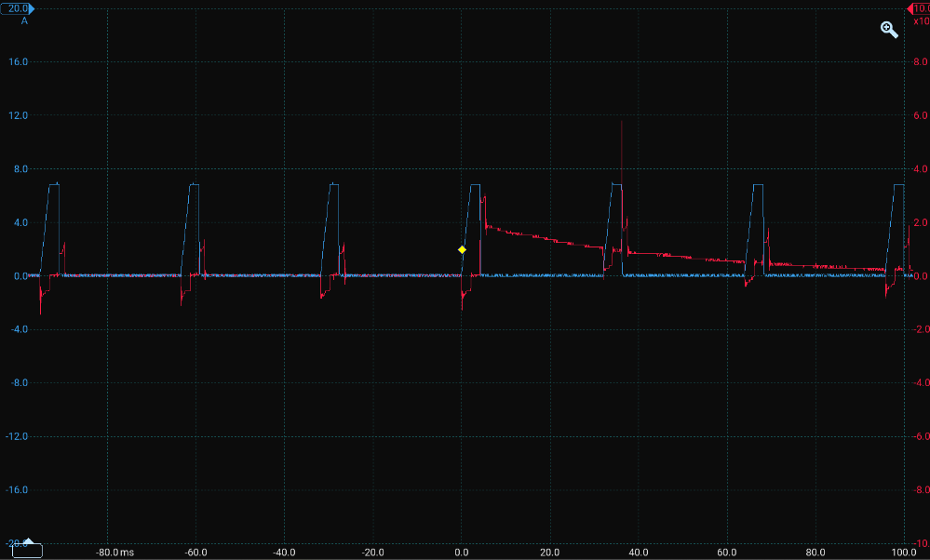930x560 pixels.
Task: Select the yellow diamond trigger marker
Action: (462, 249)
